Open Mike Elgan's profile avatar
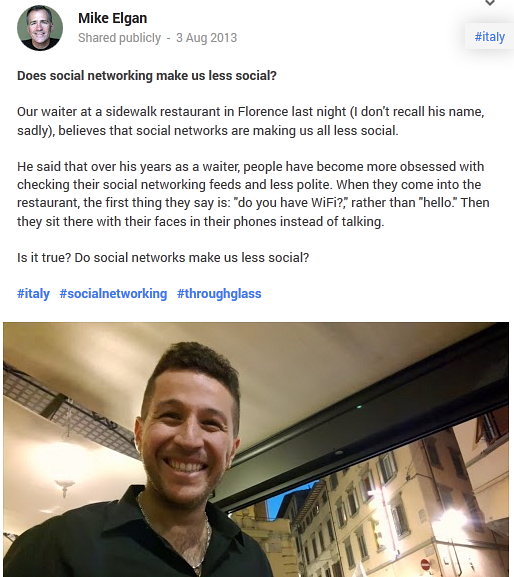514x577 pixels. 40,28
